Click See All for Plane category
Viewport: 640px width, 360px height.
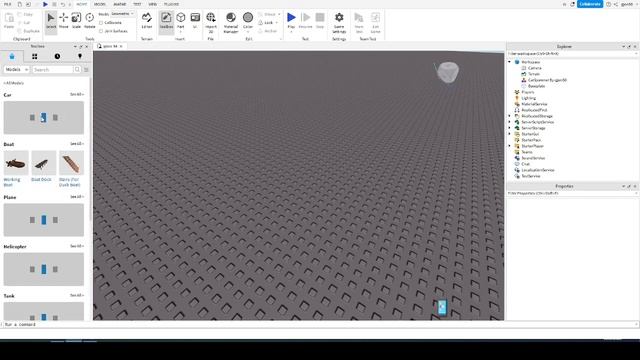[x=77, y=197]
